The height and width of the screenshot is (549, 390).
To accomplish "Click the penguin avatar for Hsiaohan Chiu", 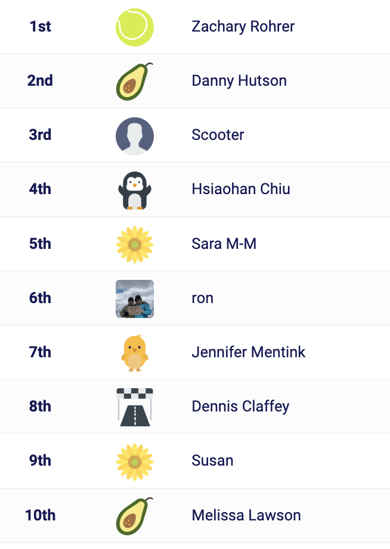I will click(135, 190).
